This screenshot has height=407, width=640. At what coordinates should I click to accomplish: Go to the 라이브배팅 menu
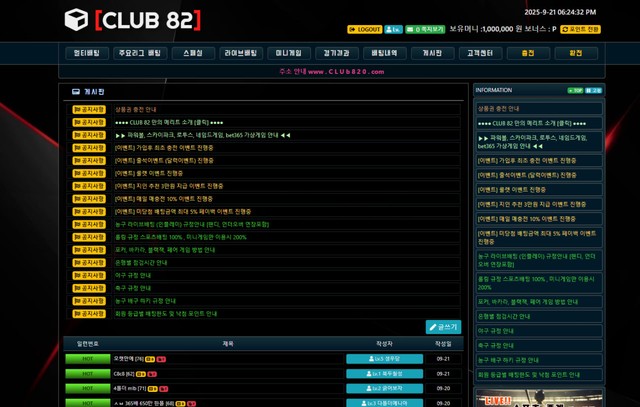pos(238,53)
